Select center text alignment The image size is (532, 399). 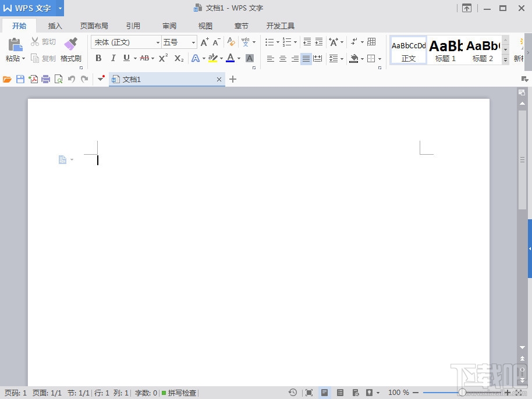(x=282, y=58)
